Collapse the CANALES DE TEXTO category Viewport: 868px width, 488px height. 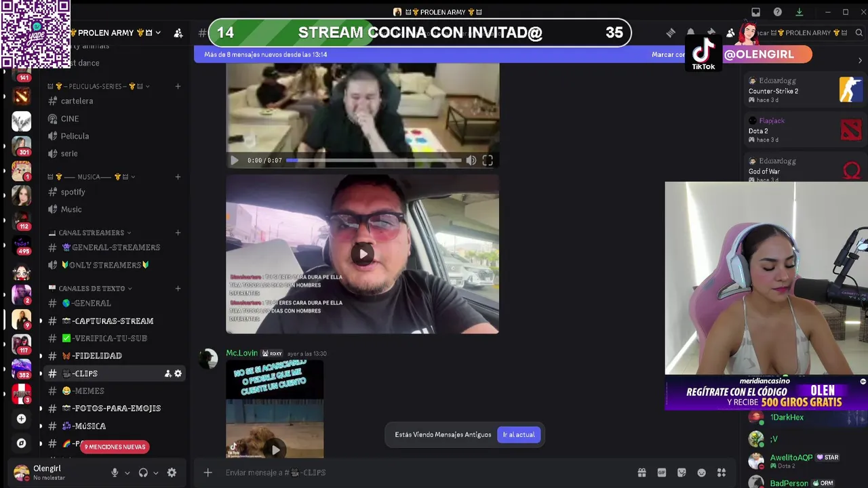click(90, 288)
